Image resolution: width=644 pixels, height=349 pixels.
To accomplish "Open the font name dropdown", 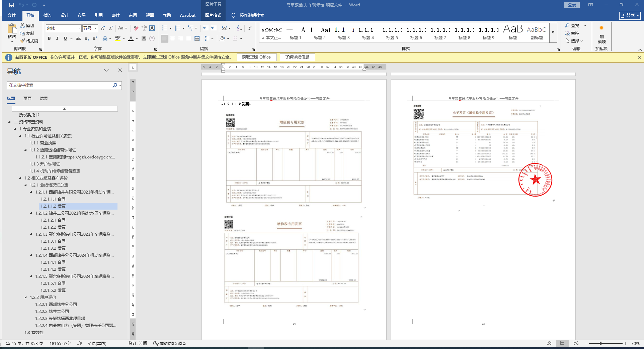I will (79, 28).
